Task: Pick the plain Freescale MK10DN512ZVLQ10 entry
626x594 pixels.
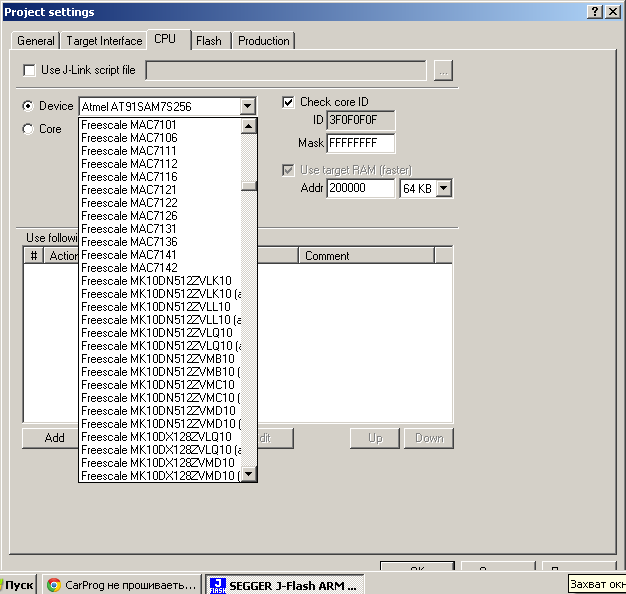Action: point(160,333)
